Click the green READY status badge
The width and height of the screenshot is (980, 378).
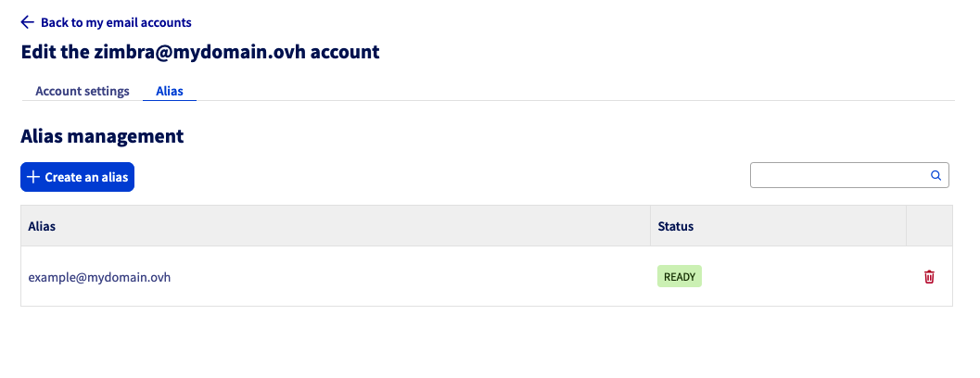[680, 276]
